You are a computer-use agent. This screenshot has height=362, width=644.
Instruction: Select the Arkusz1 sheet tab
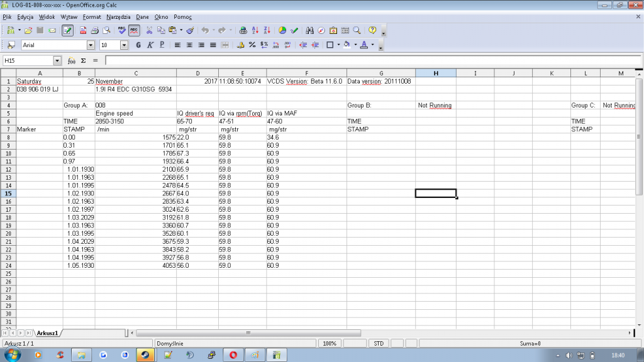click(x=47, y=333)
